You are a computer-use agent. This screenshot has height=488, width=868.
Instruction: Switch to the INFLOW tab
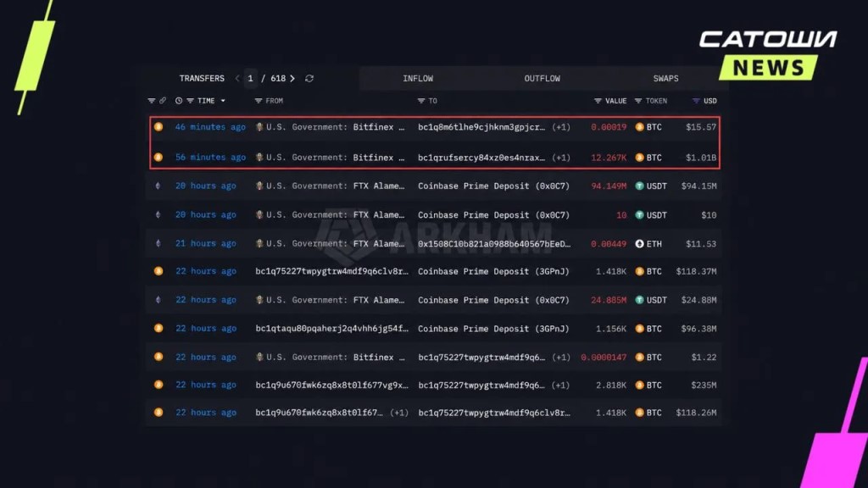pos(418,79)
